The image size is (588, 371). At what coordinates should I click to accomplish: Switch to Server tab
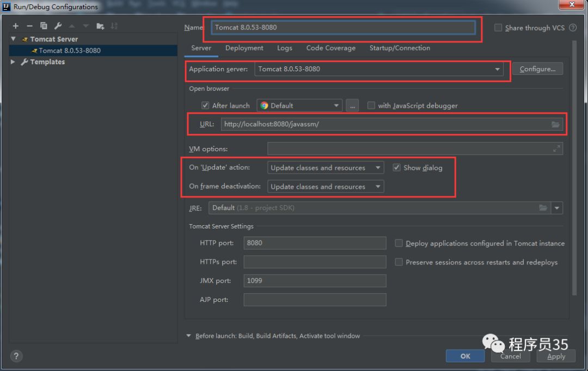click(x=201, y=48)
